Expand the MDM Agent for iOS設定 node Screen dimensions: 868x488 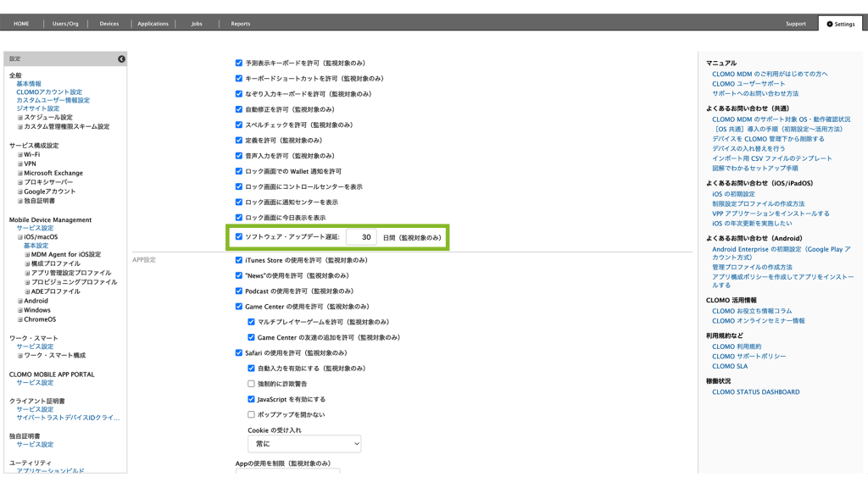click(27, 254)
